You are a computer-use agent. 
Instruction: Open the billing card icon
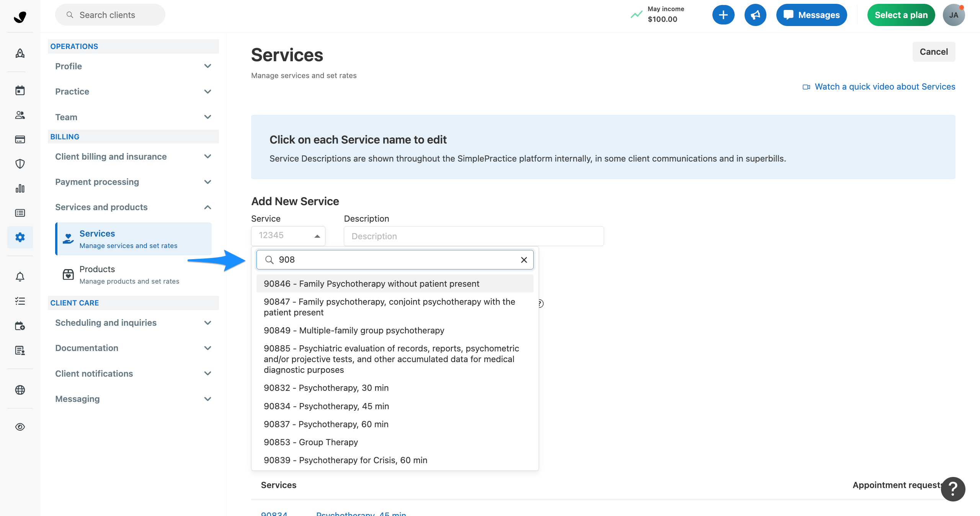20,139
